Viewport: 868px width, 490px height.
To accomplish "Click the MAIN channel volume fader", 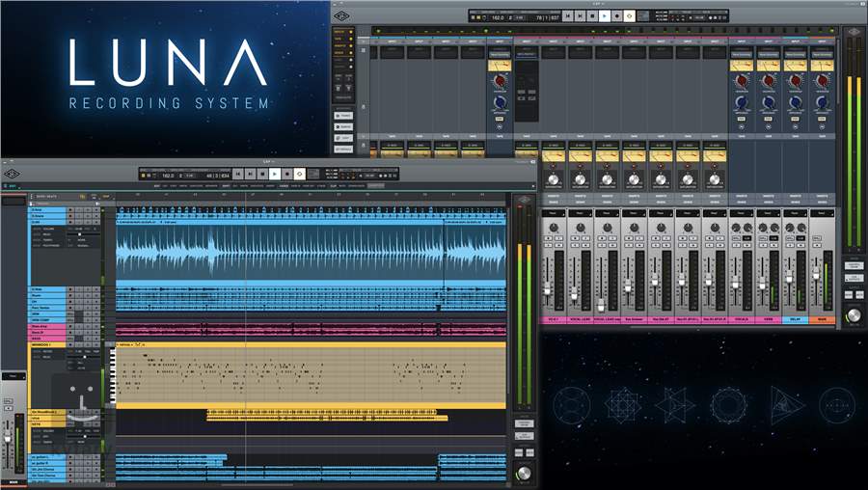I will click(x=816, y=273).
